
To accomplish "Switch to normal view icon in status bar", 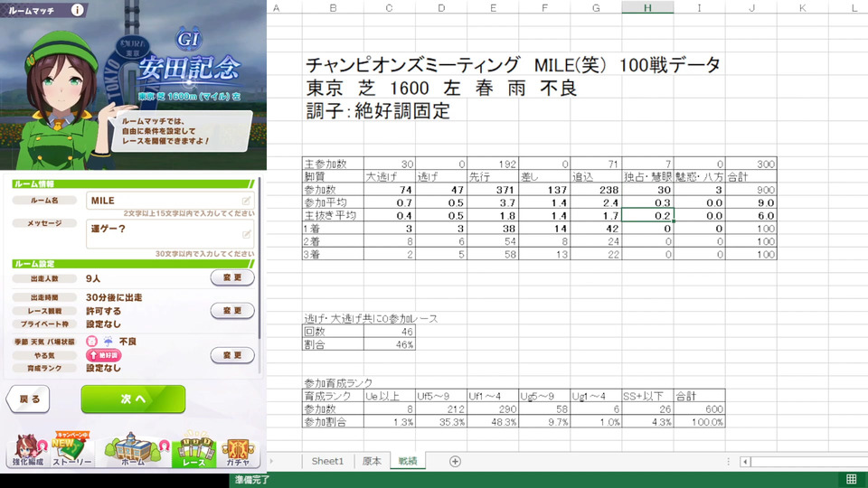I will [852, 479].
